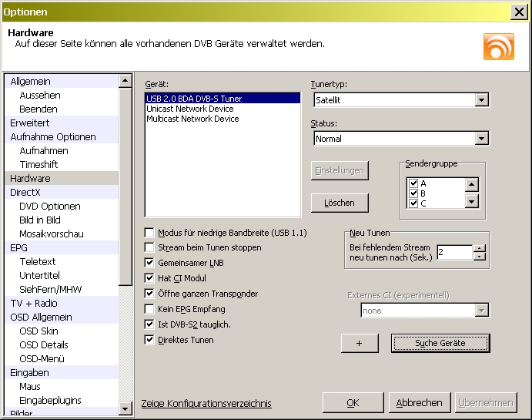Enable low bandwidth USB 1.1 mode checkbox
The height and width of the screenshot is (420, 532).
[x=149, y=233]
